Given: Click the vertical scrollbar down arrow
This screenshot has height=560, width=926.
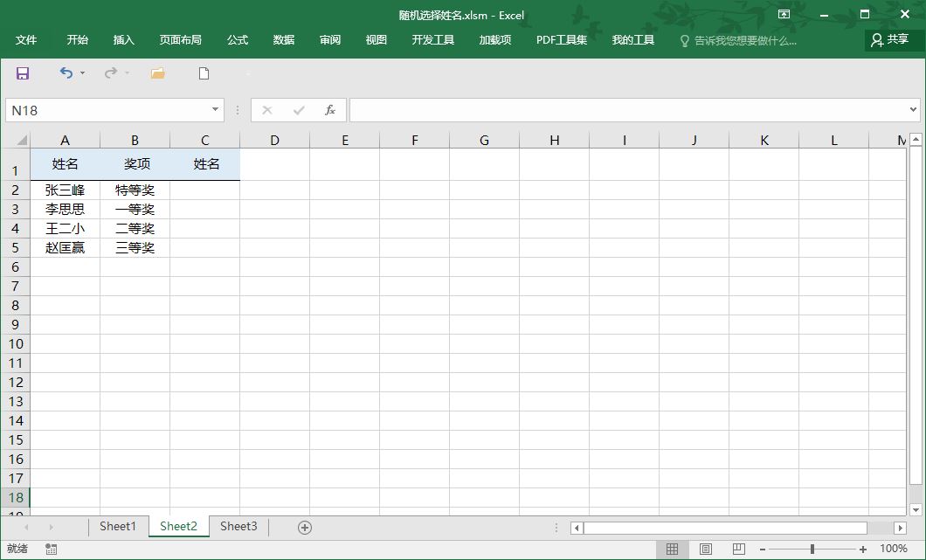Looking at the screenshot, I should pyautogui.click(x=916, y=509).
